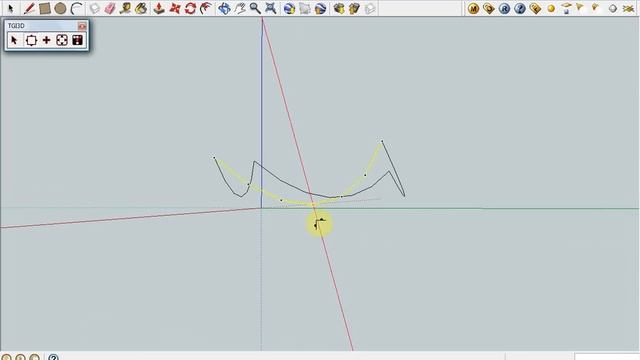Select the Arc tool
Viewport: 640px width, 360px height.
pos(76,8)
